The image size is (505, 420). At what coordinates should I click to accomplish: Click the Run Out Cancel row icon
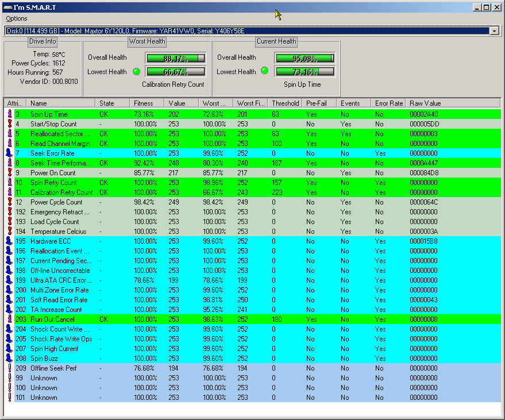click(x=10, y=319)
